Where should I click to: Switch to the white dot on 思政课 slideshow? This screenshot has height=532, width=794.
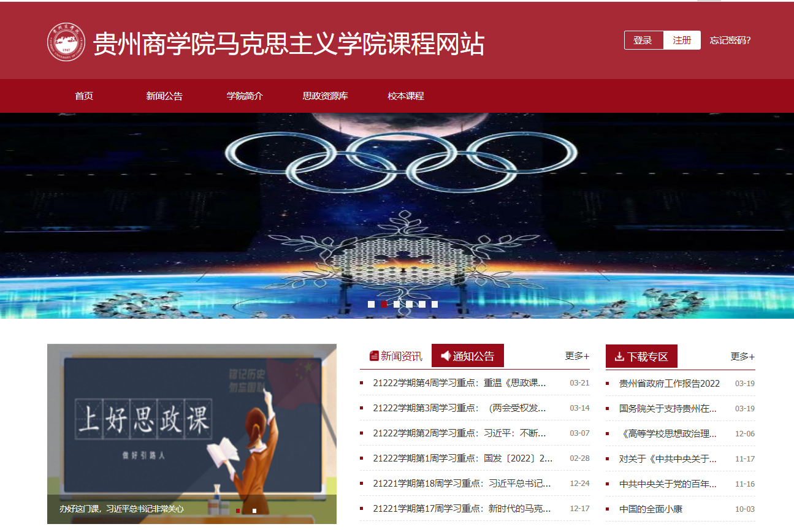pyautogui.click(x=254, y=511)
